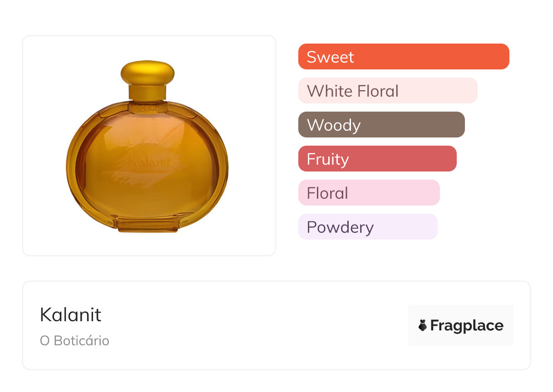Open the O Boticário brand link
The image size is (553, 392).
74,341
